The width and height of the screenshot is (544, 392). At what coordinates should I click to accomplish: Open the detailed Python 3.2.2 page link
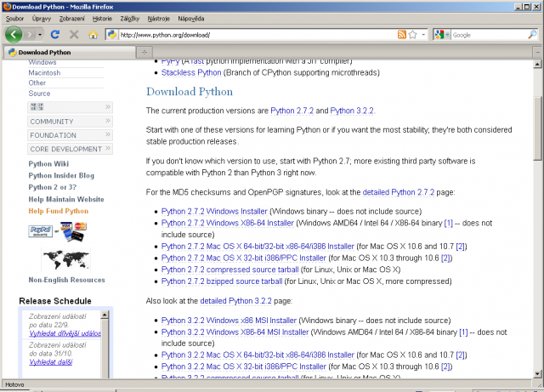click(x=236, y=301)
